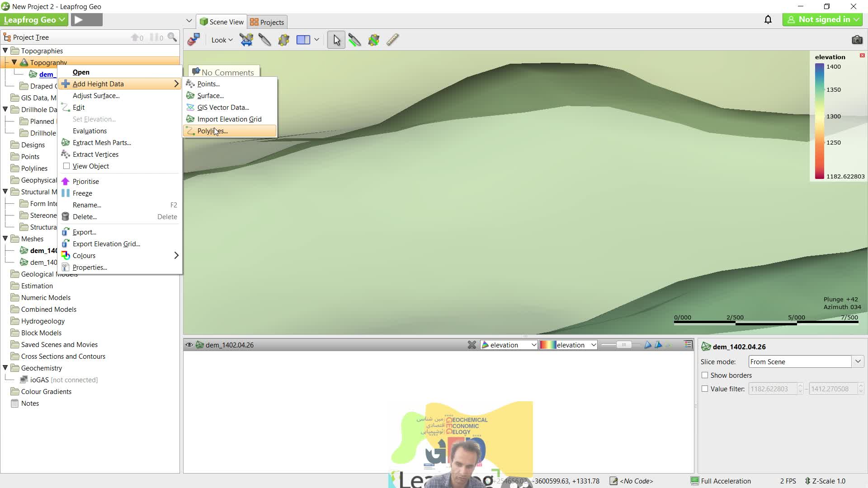Viewport: 868px width, 488px height.
Task: Enable the Value filter checkbox
Action: pos(705,389)
